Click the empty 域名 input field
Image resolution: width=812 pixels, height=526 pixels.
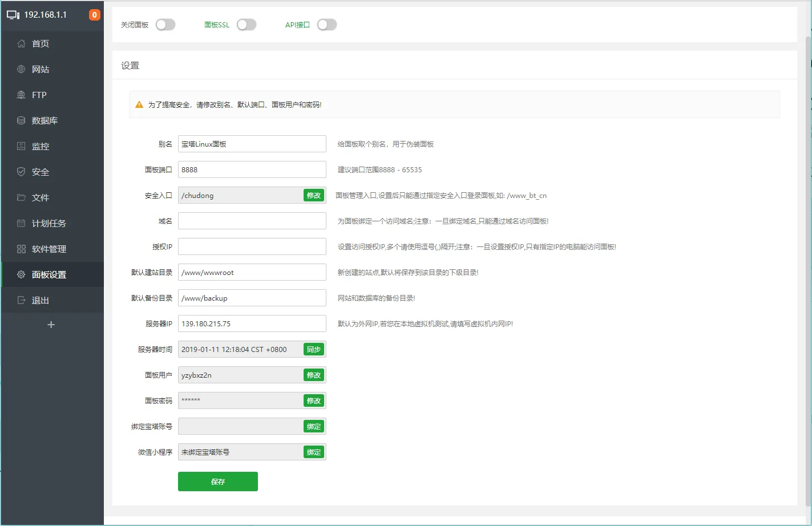252,221
